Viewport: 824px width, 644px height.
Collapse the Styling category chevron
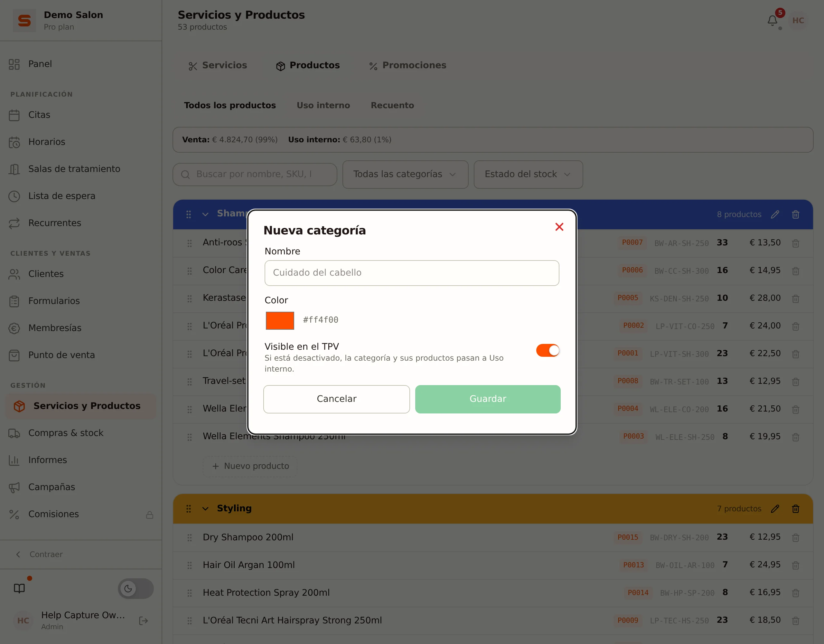[x=205, y=508]
